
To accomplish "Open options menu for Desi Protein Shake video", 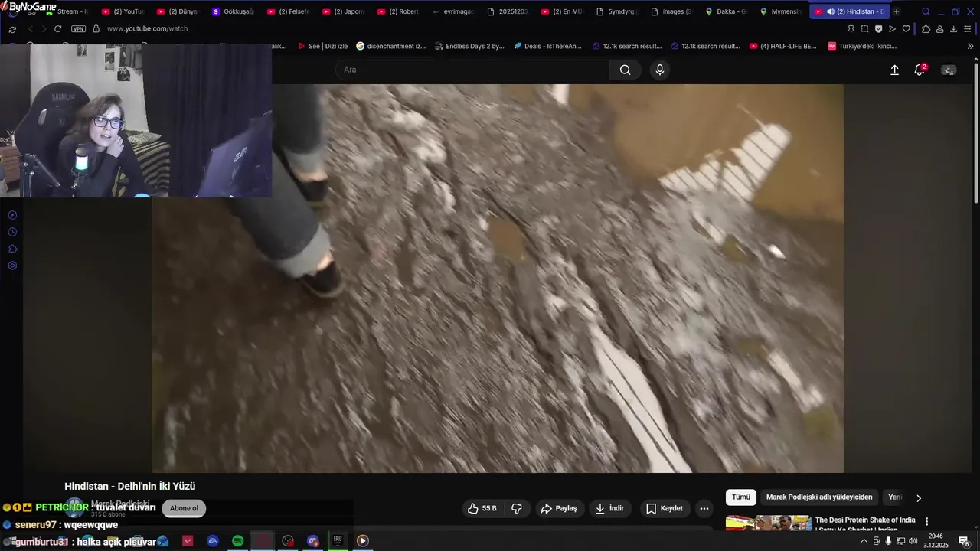I will [x=926, y=521].
